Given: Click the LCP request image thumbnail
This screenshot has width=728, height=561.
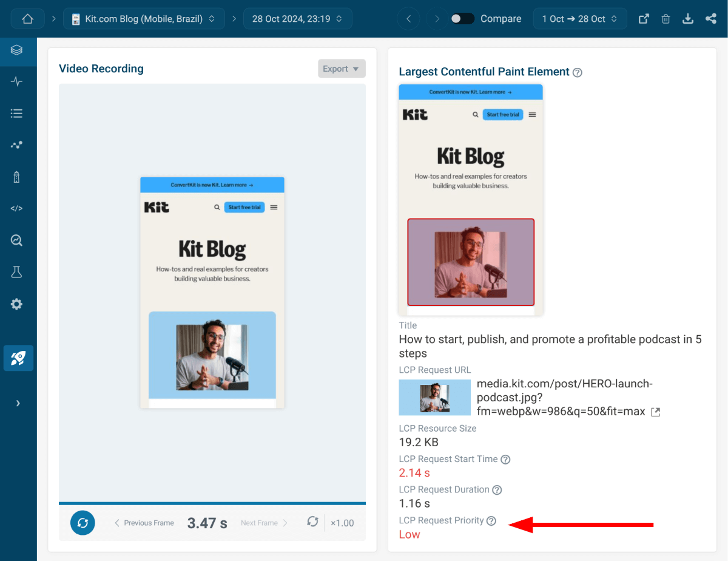Looking at the screenshot, I should 435,397.
